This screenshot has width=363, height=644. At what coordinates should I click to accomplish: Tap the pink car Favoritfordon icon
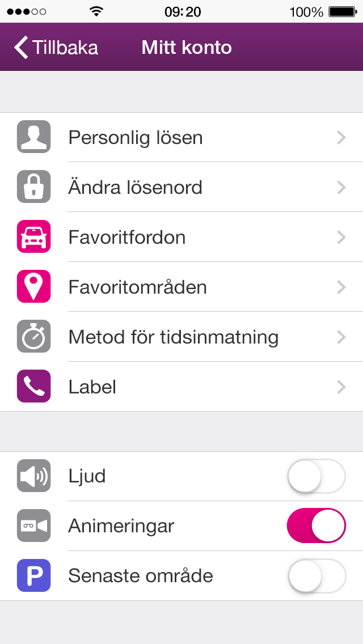click(34, 237)
